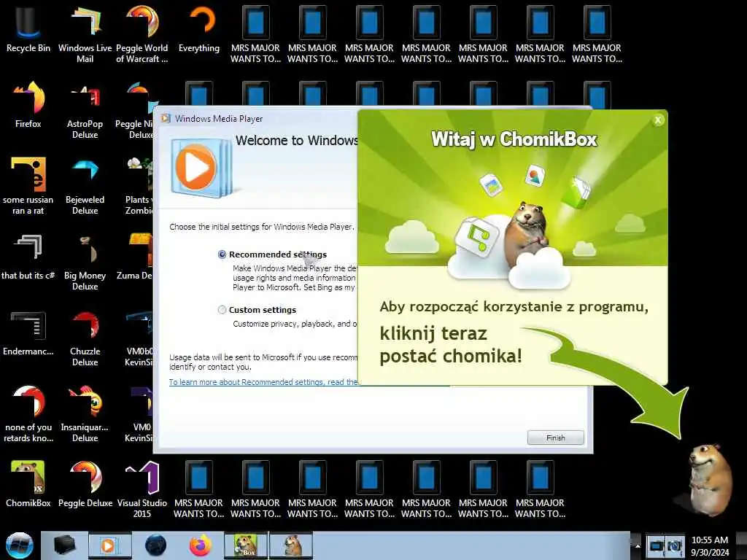Click Finish in Windows Media Player
The width and height of the screenshot is (747, 560).
tap(555, 437)
